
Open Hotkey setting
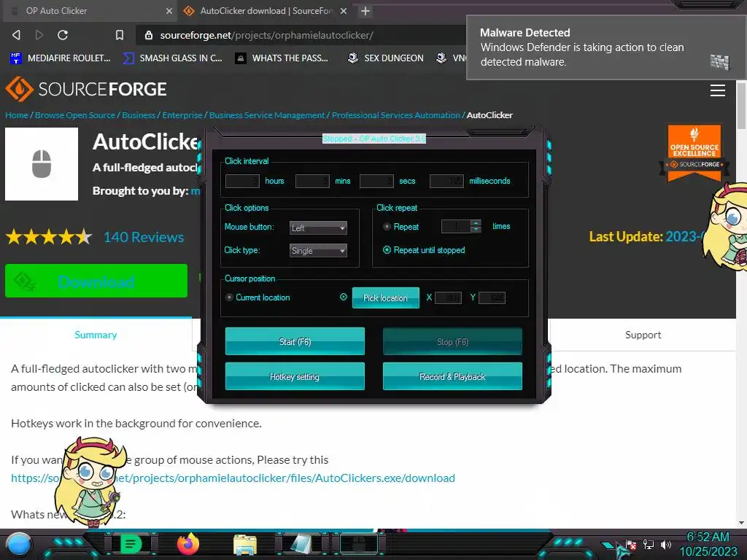tap(295, 376)
